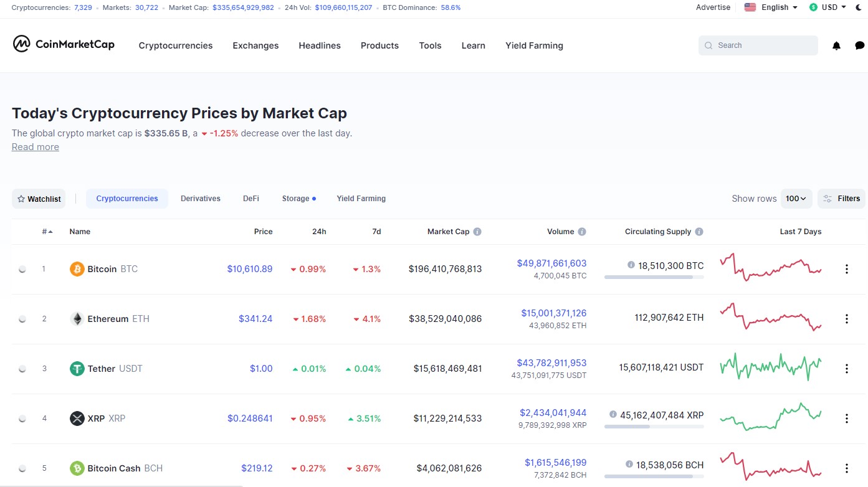Click Bitcoin price $10,610.89
Screen dimensions: 868x487
249,269
